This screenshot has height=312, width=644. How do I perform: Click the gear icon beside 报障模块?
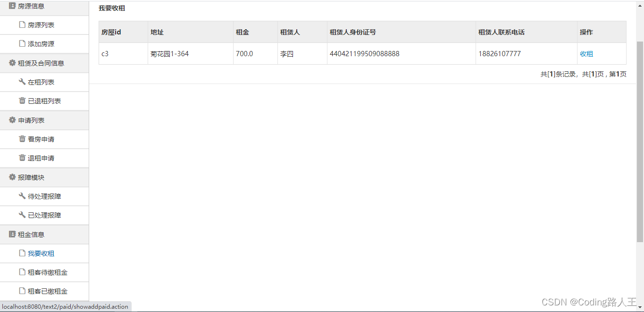tap(12, 177)
